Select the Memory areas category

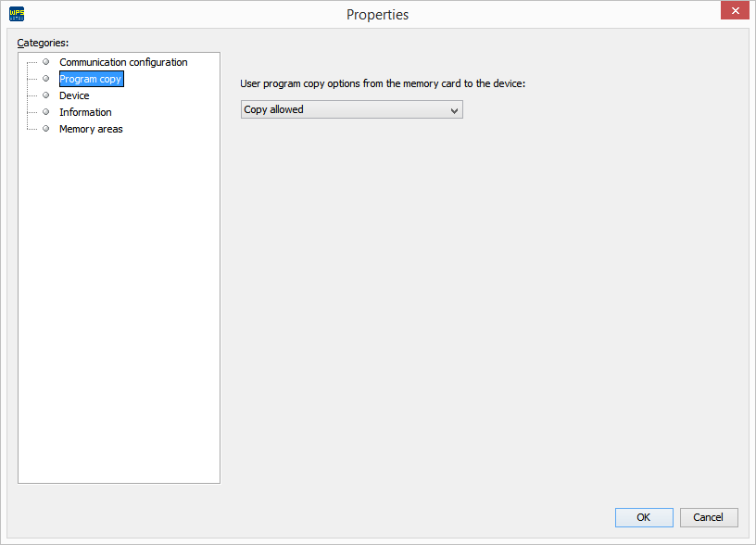[90, 128]
